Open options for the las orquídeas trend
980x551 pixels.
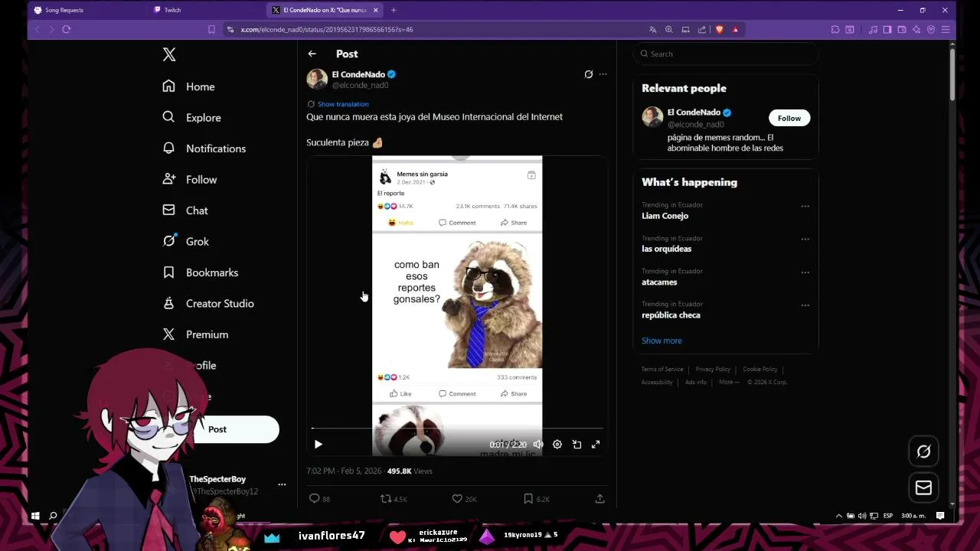pyautogui.click(x=805, y=240)
